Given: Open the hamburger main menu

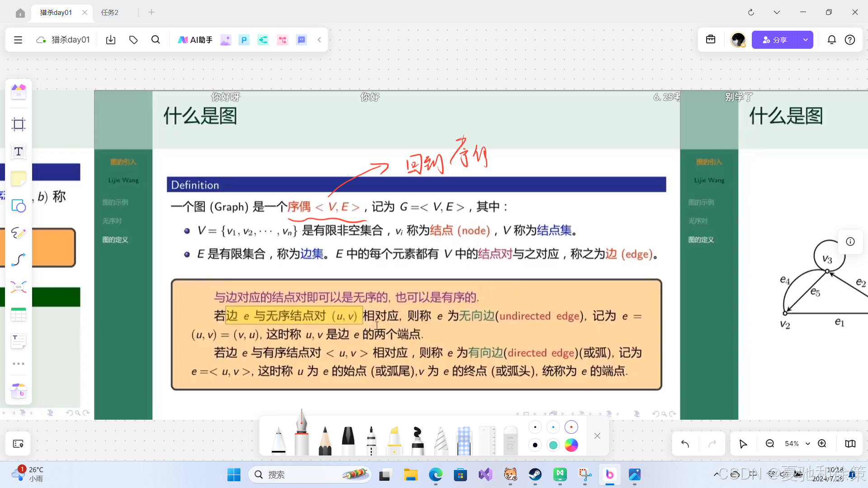Looking at the screenshot, I should (x=18, y=40).
